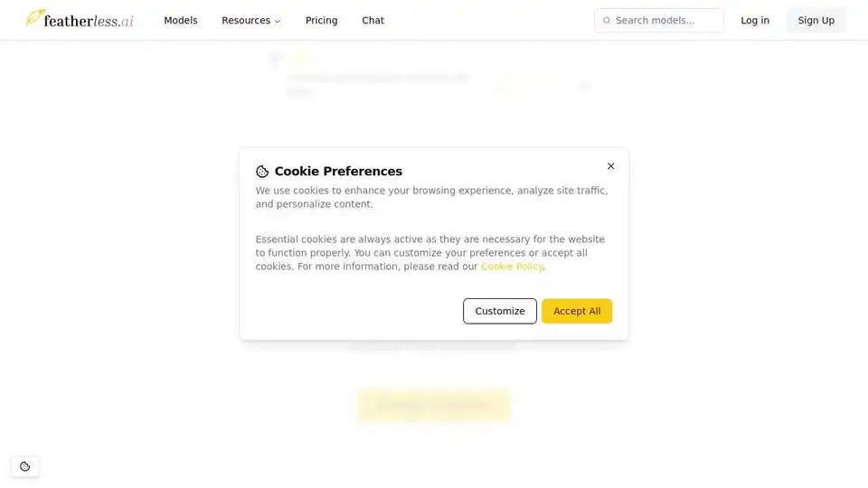The height and width of the screenshot is (488, 868).
Task: Click the Cookie Preferences heading
Action: click(338, 172)
